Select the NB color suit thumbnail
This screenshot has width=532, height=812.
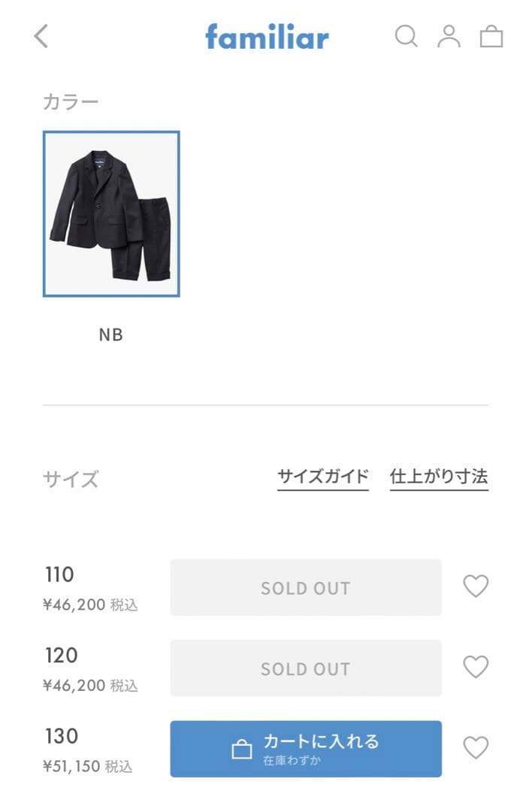[111, 214]
